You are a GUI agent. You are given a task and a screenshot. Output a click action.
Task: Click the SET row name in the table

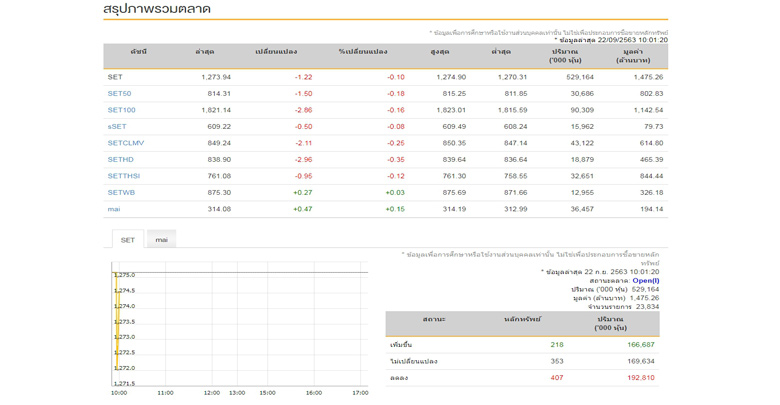click(x=115, y=77)
